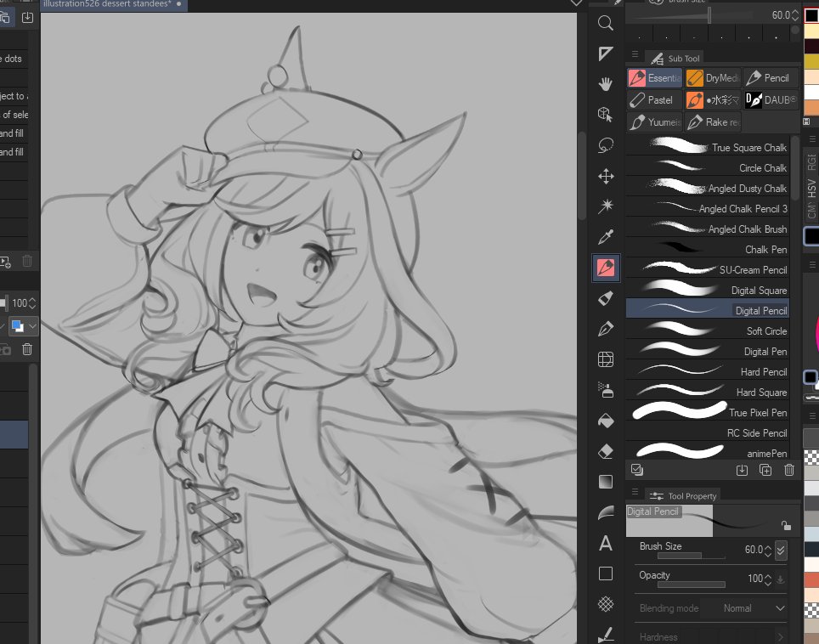Adjust Opacity 100 stepper arrows in Tool Property
The height and width of the screenshot is (644, 819).
768,579
